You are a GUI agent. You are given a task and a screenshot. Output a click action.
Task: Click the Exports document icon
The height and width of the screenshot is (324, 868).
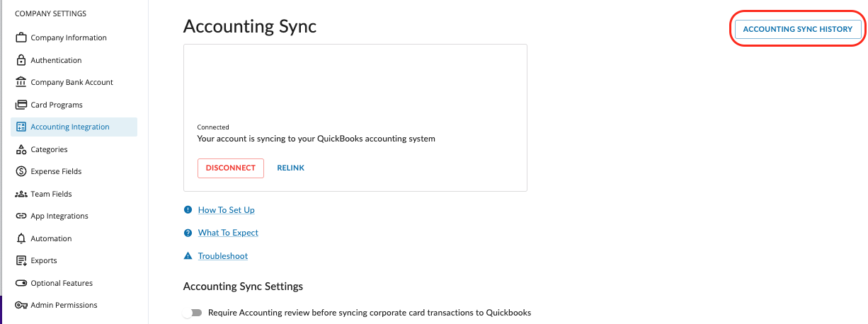coord(21,260)
